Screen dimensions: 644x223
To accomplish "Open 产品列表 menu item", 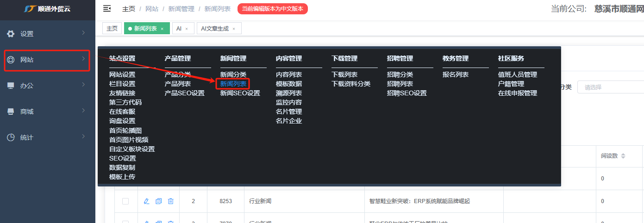I will tap(178, 84).
